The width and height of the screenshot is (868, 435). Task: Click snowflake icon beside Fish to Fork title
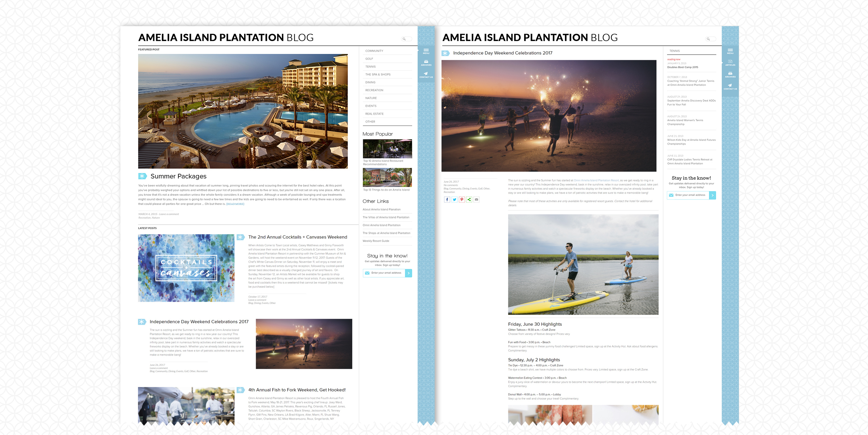[x=240, y=390]
